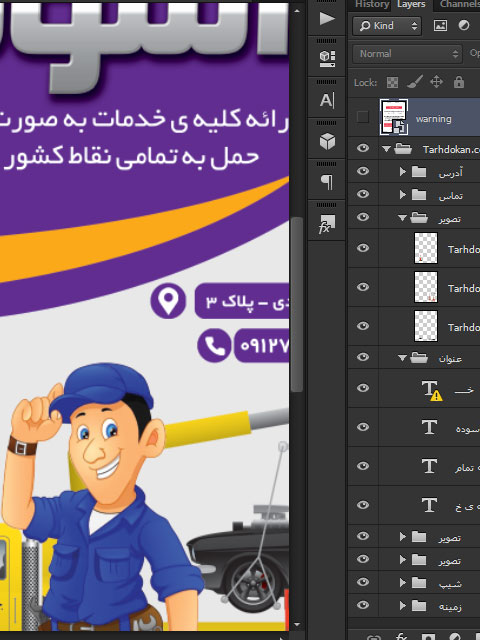Open the Character panel icon
Screen dimensions: 480x640
327,100
